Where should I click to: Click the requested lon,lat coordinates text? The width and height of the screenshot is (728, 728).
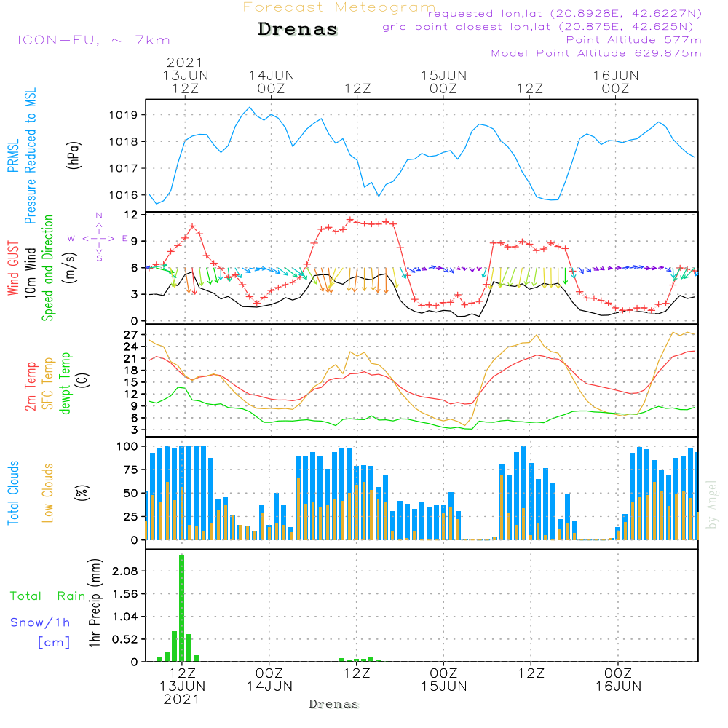click(x=564, y=14)
